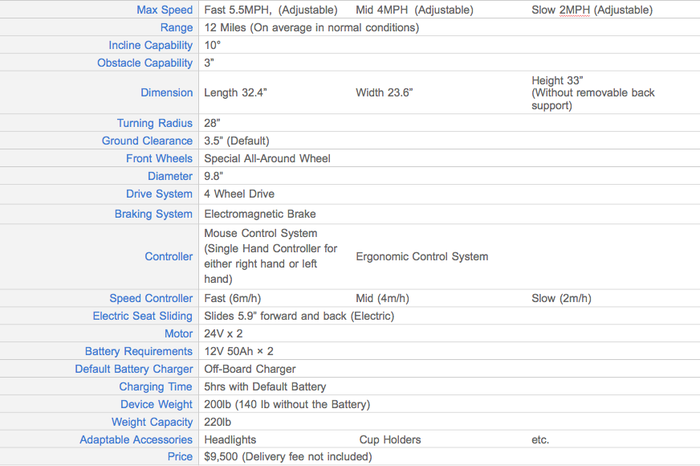Select 'Mid 4MPH (Adjustable)' text

(414, 10)
